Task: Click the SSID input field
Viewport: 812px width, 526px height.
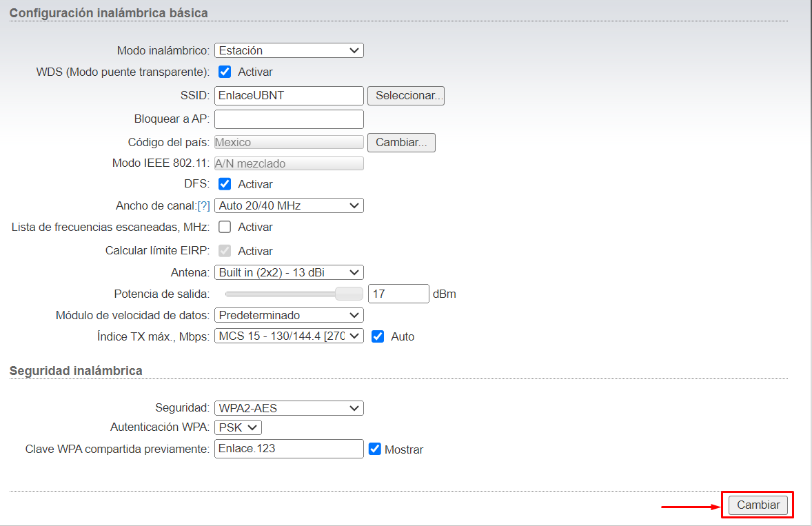Action: click(289, 96)
